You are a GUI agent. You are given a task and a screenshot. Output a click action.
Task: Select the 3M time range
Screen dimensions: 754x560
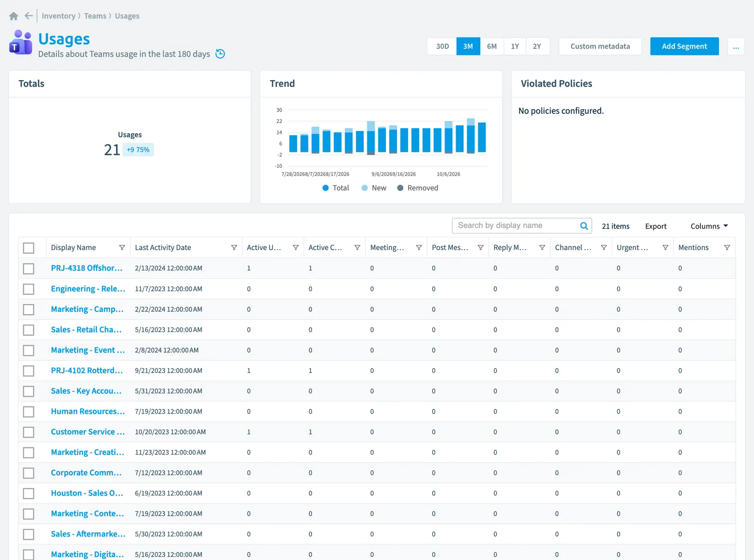pyautogui.click(x=468, y=46)
